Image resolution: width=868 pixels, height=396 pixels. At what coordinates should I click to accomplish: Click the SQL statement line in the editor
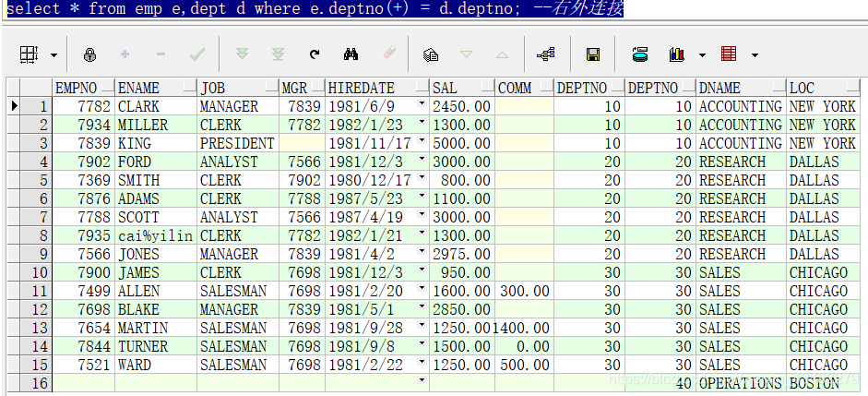(x=315, y=9)
